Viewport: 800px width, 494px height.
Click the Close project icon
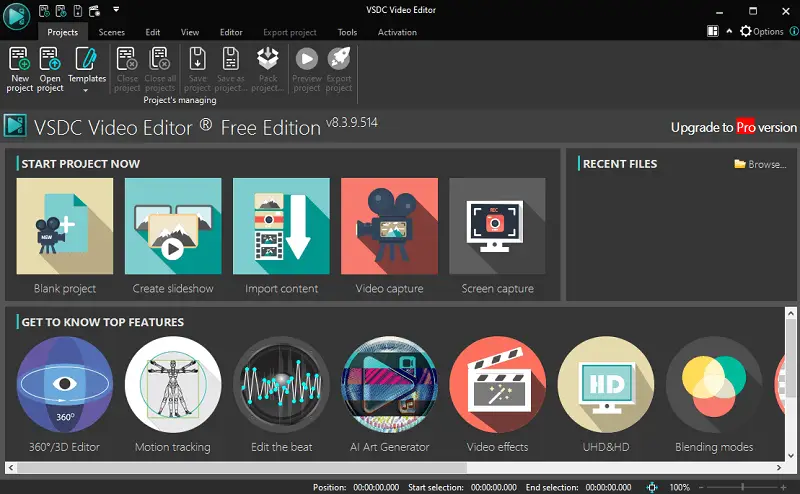pyautogui.click(x=127, y=59)
